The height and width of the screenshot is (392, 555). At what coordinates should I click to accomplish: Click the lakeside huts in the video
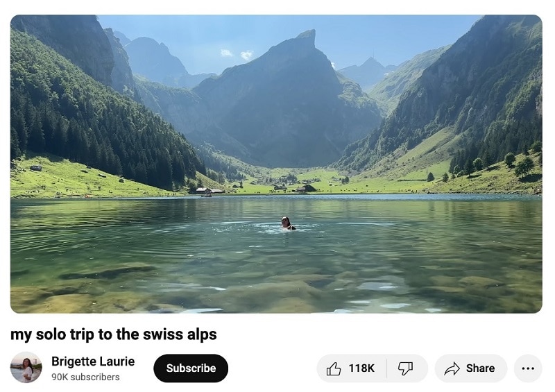click(x=210, y=191)
